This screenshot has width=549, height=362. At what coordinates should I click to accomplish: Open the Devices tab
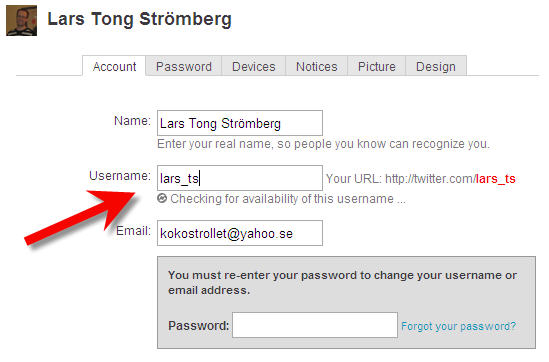254,66
